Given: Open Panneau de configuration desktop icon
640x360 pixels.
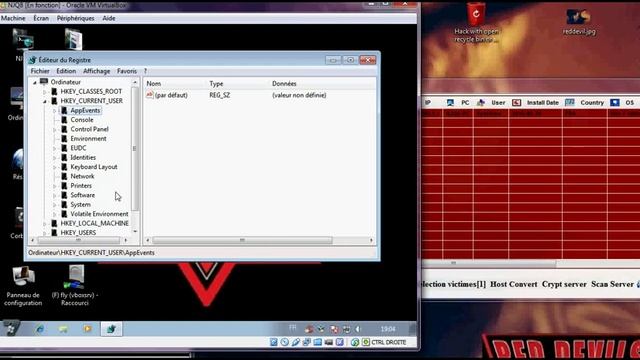Looking at the screenshot, I should [x=23, y=286].
